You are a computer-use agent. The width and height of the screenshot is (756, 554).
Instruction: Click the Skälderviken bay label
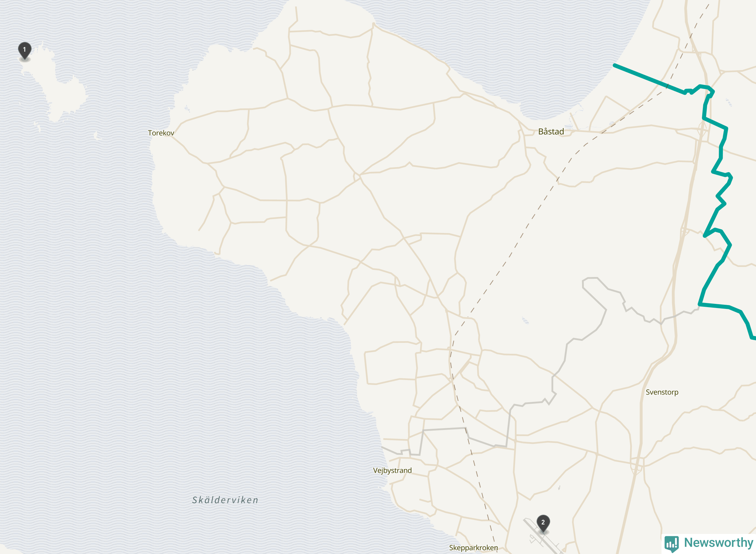click(x=225, y=500)
